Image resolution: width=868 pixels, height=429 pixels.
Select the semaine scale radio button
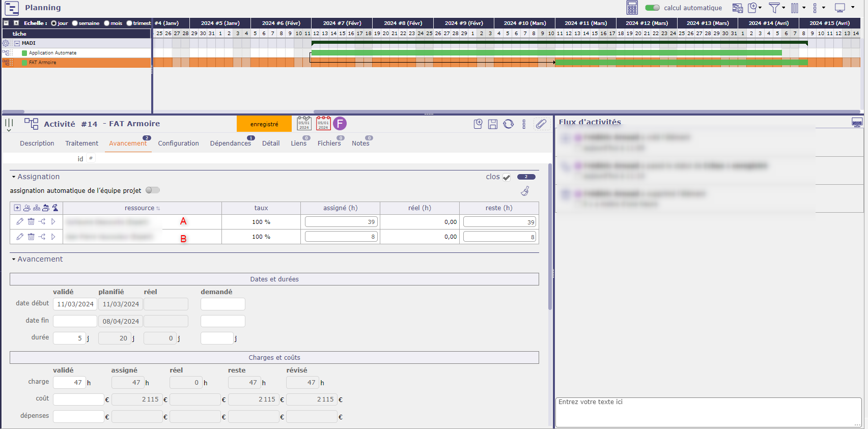tap(75, 23)
